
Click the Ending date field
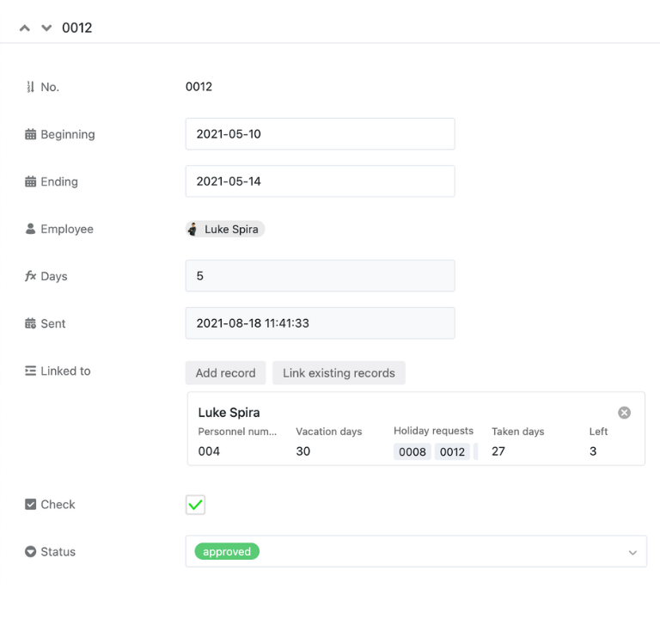pyautogui.click(x=321, y=181)
